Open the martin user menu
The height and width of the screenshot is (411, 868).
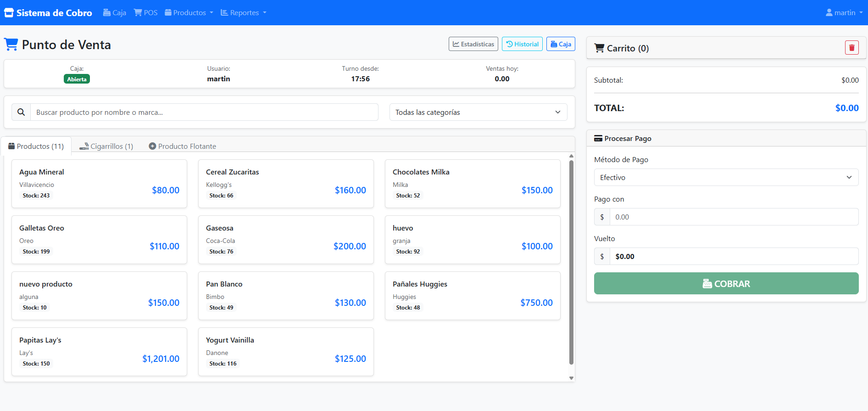(844, 13)
